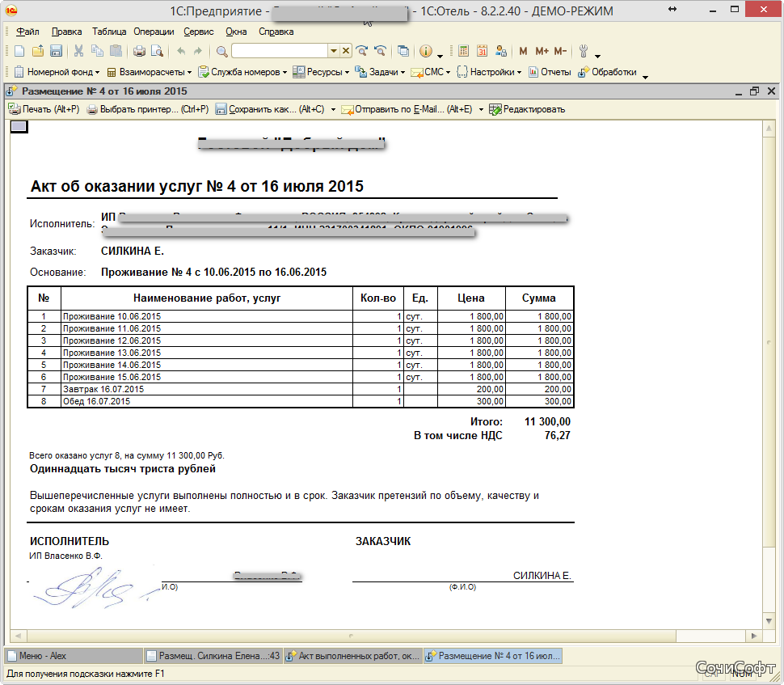Select the cell 'Обед 16.07.2015'

[x=206, y=401]
